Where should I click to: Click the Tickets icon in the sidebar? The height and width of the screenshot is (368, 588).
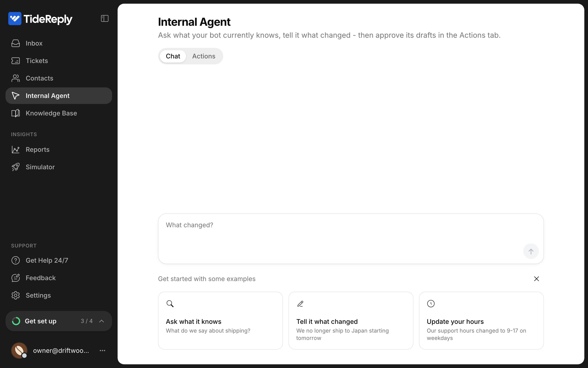click(16, 60)
